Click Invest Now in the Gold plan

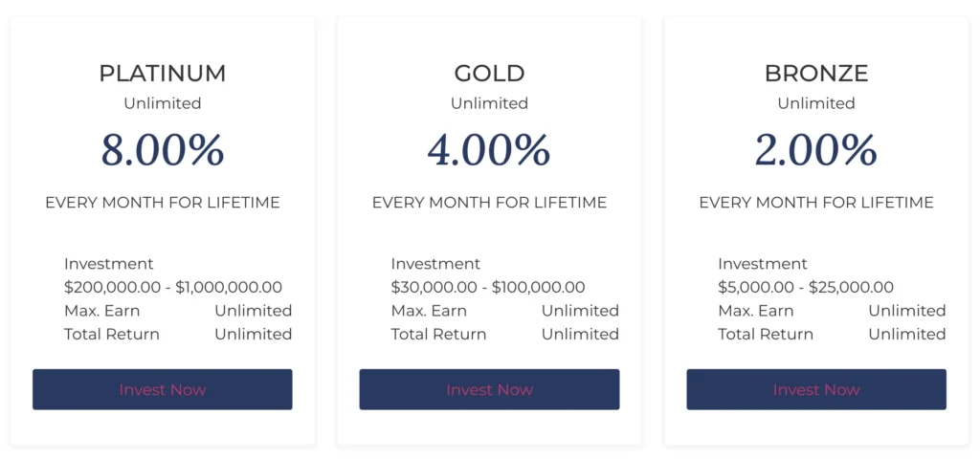[489, 389]
